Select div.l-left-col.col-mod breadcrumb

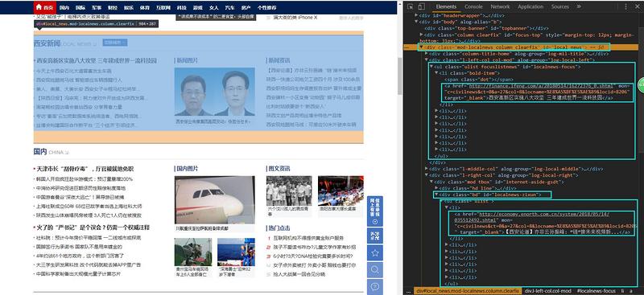pyautogui.click(x=548, y=291)
